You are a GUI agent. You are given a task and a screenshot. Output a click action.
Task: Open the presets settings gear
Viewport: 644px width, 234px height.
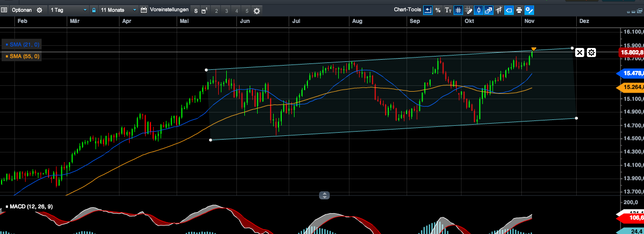click(x=257, y=11)
